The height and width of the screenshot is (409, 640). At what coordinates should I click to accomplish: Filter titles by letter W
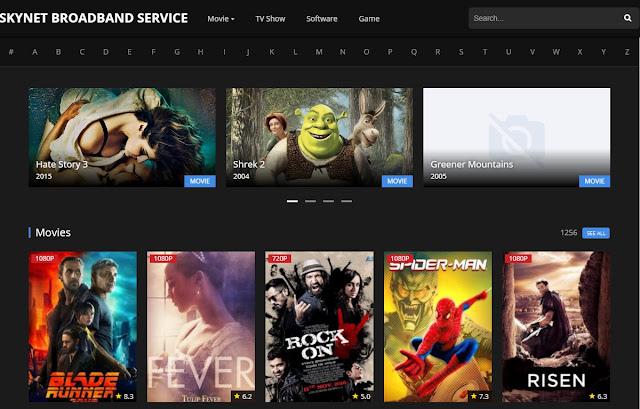click(x=556, y=52)
